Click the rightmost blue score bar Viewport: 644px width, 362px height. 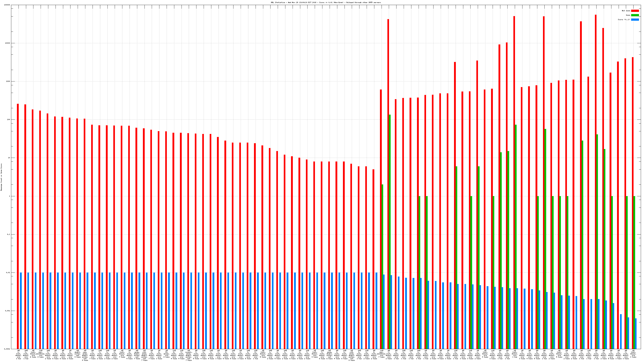point(636,333)
